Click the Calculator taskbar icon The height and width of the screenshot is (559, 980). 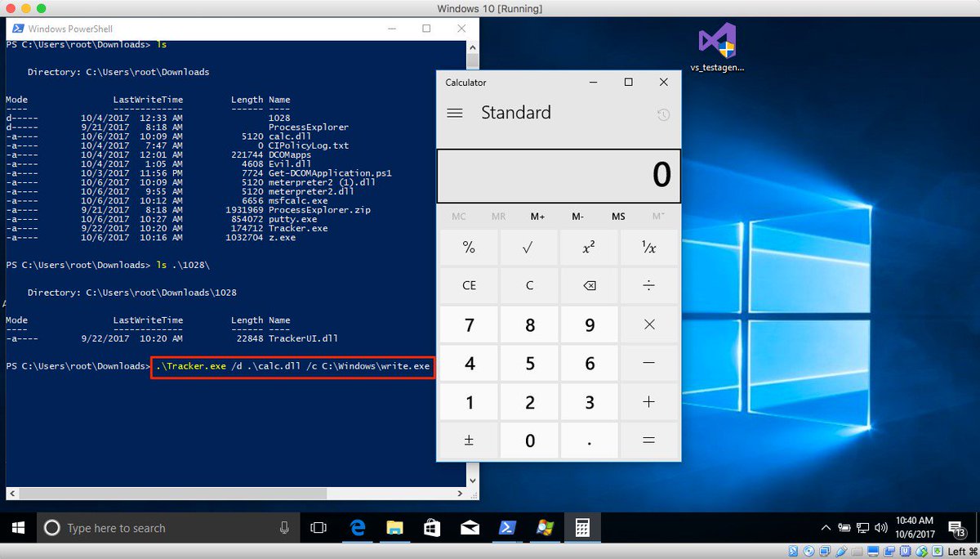coord(582,528)
